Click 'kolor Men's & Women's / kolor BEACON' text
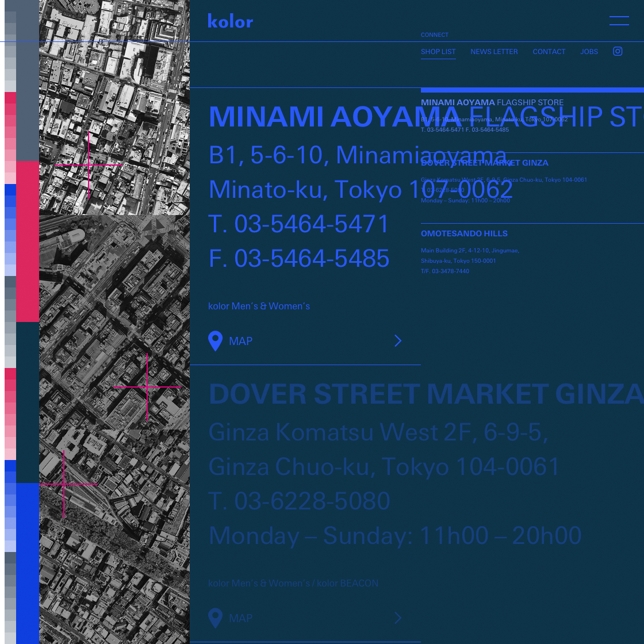This screenshot has height=644, width=644. (x=293, y=583)
